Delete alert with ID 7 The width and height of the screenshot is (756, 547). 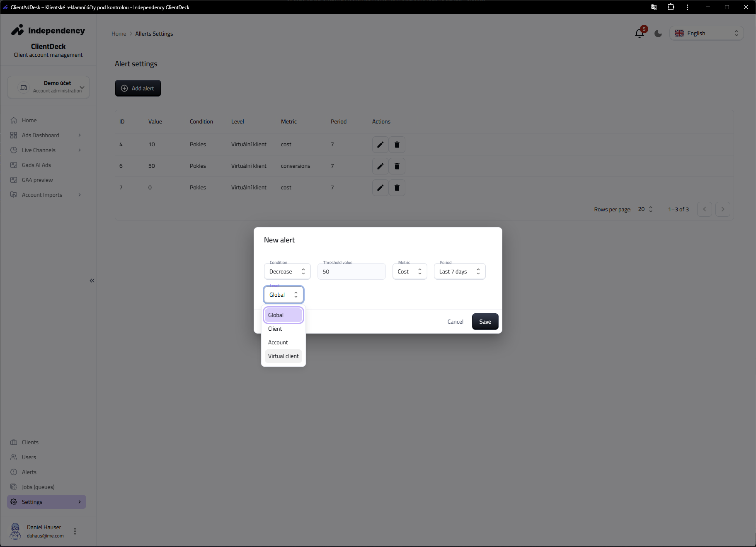pyautogui.click(x=397, y=188)
